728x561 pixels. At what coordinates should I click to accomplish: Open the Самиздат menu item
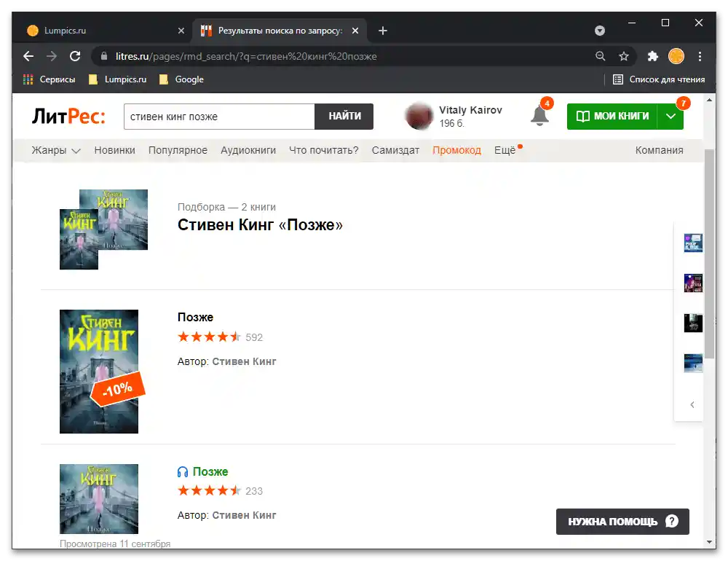(395, 151)
